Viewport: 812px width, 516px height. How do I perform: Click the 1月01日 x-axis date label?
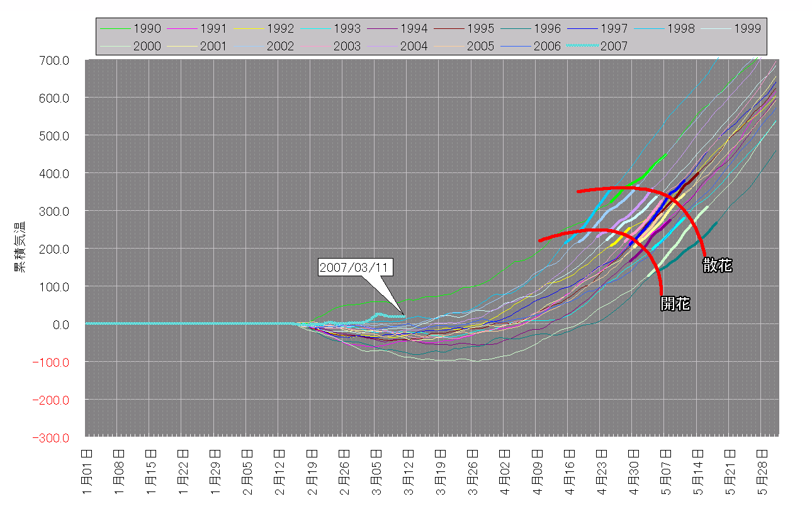[87, 472]
